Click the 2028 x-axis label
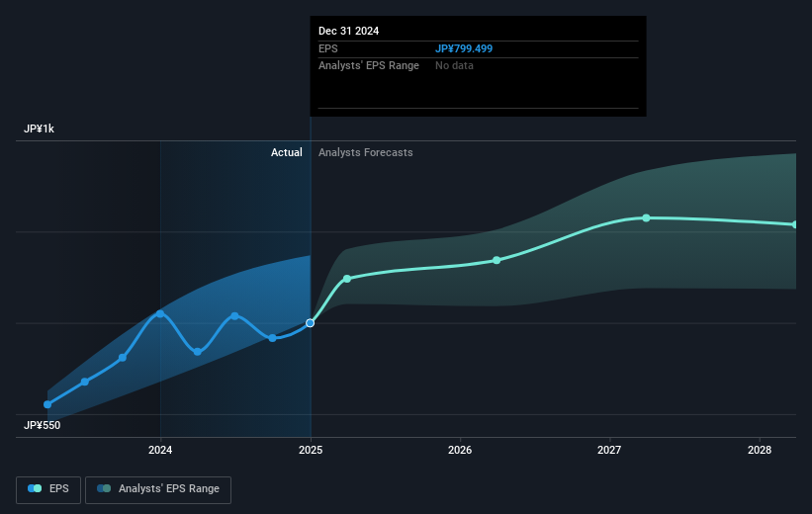The width and height of the screenshot is (812, 514). (x=760, y=450)
